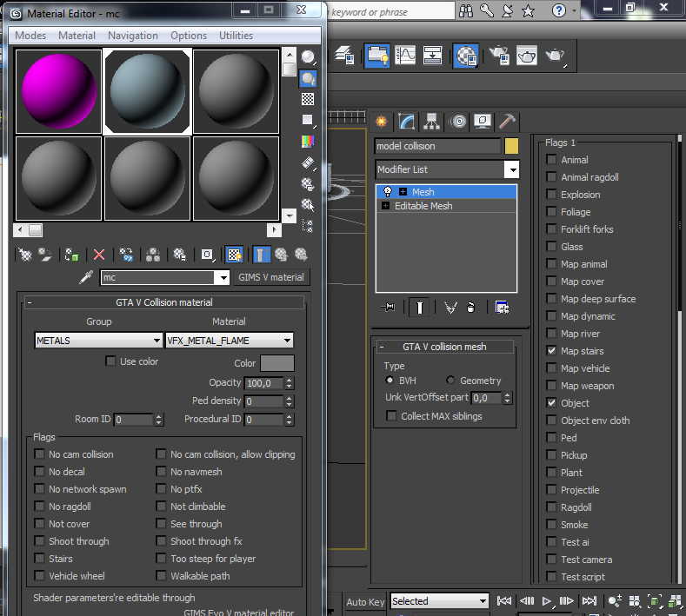Check Glass flag in Flags 1
The height and width of the screenshot is (616, 686).
pos(552,247)
